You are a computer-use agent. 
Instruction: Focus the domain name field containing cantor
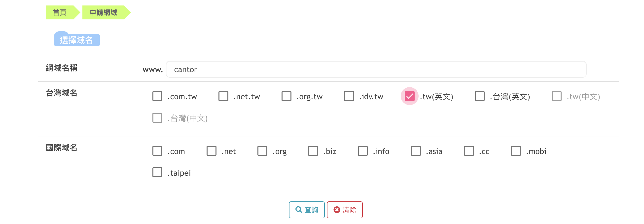point(376,69)
